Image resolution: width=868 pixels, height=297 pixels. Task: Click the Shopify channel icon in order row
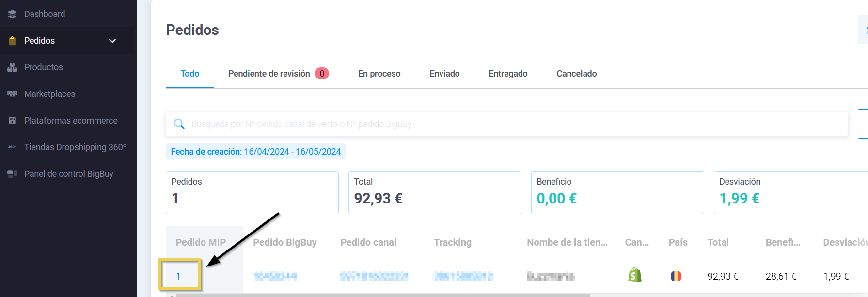[635, 276]
